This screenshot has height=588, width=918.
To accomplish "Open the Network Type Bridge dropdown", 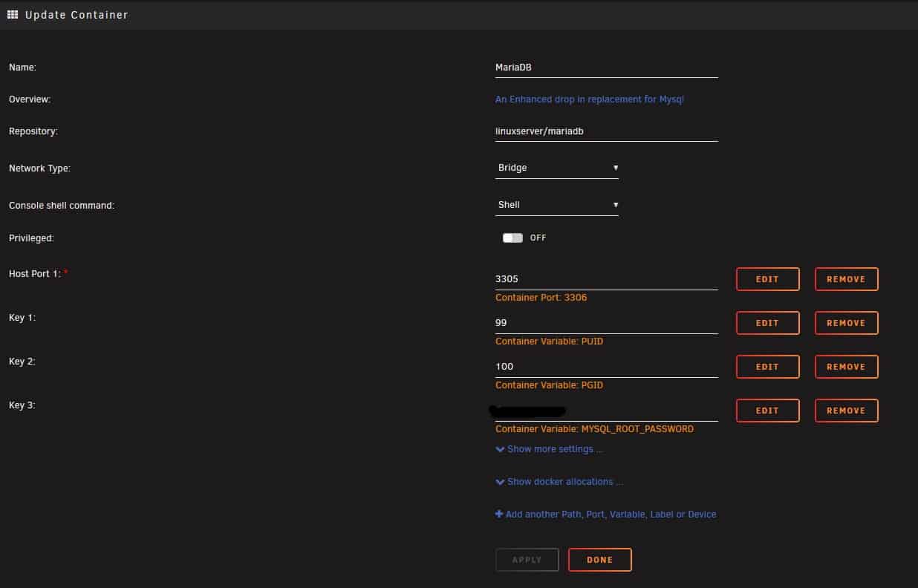I will pos(557,168).
